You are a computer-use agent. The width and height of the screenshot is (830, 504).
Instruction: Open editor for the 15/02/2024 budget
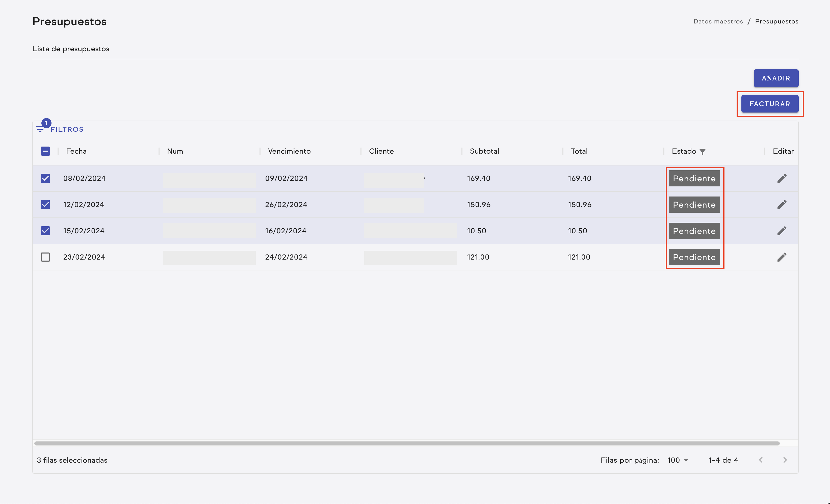pos(782,231)
